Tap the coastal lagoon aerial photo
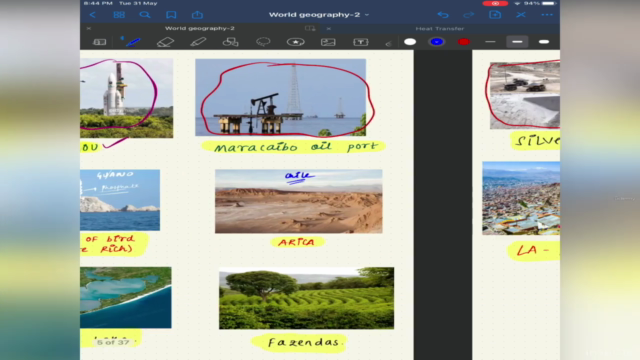640x360 pixels. pyautogui.click(x=126, y=298)
